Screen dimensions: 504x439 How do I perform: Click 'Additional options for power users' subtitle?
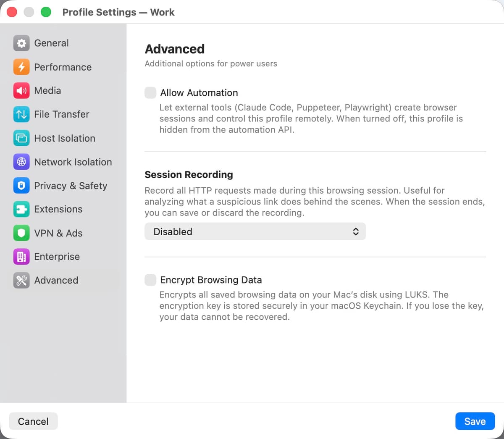211,63
